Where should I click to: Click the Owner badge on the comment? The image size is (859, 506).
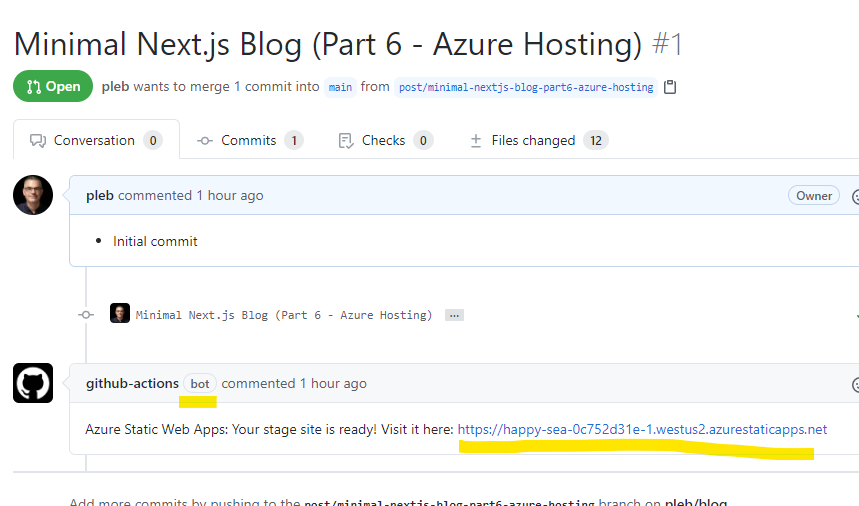click(814, 196)
